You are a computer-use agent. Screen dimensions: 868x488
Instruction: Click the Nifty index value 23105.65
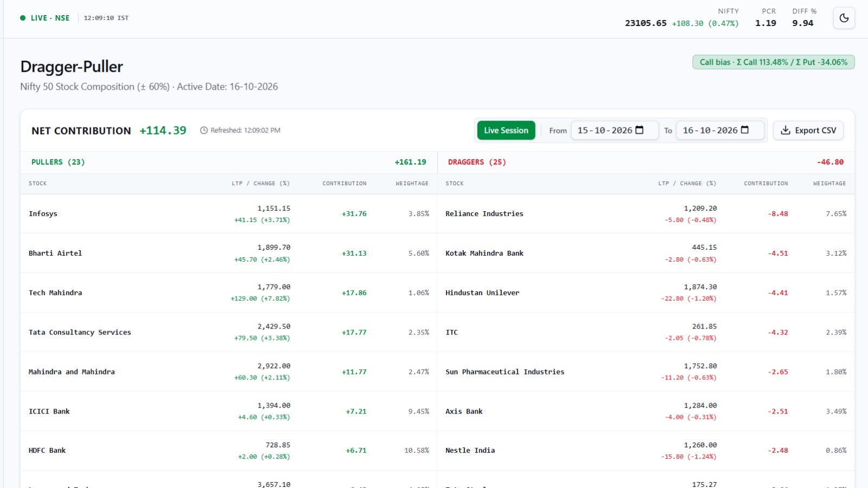coord(646,23)
